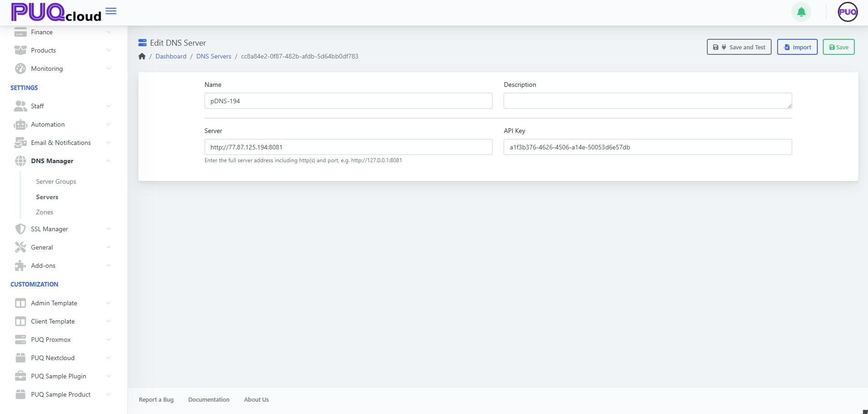Image resolution: width=868 pixels, height=414 pixels.
Task: Click the Monitoring gauge icon
Action: pyautogui.click(x=20, y=69)
